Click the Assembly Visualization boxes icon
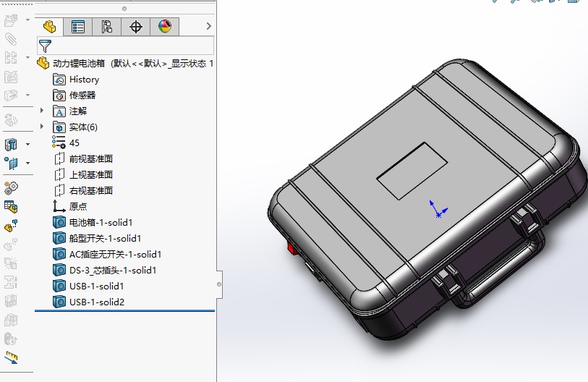This screenshot has width=588, height=382. coord(11,320)
